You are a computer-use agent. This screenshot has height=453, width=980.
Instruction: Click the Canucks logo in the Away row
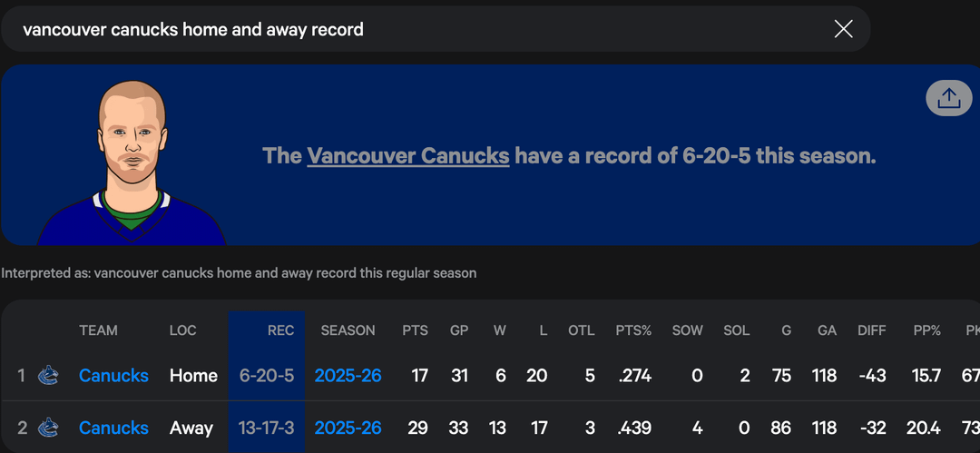(x=48, y=428)
